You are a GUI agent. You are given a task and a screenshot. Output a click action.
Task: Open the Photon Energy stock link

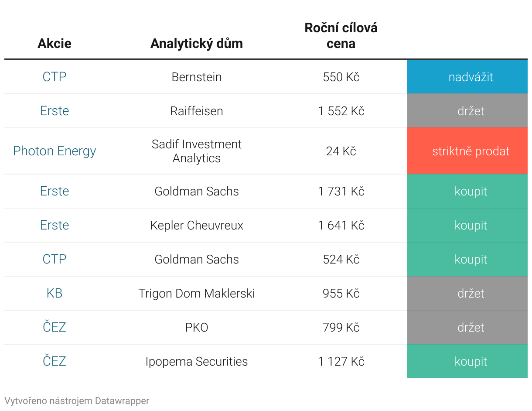[55, 151]
